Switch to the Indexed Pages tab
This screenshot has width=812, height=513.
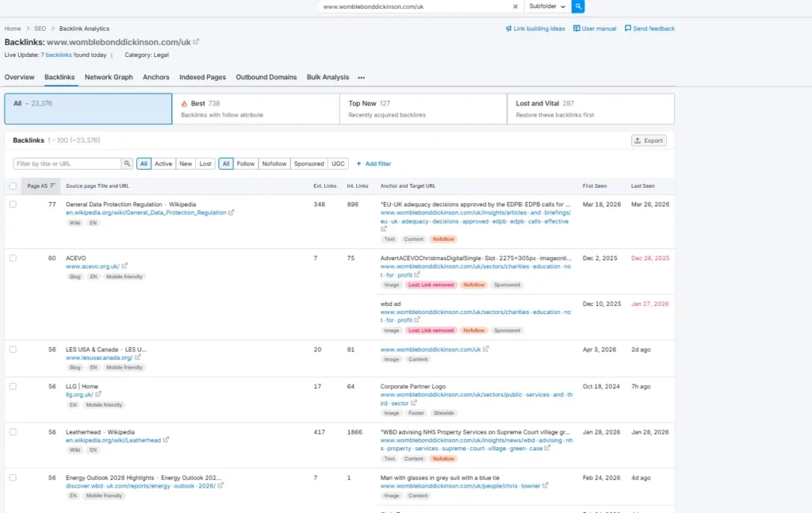pyautogui.click(x=202, y=77)
